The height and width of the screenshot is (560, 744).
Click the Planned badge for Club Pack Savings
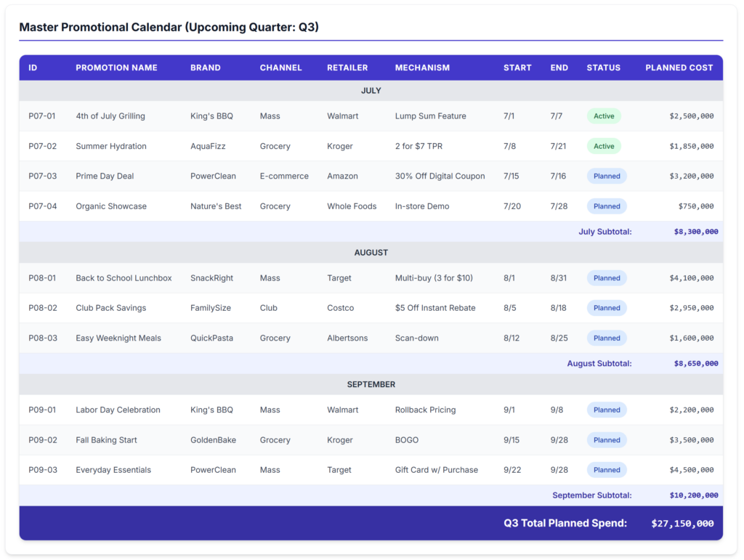(x=607, y=308)
